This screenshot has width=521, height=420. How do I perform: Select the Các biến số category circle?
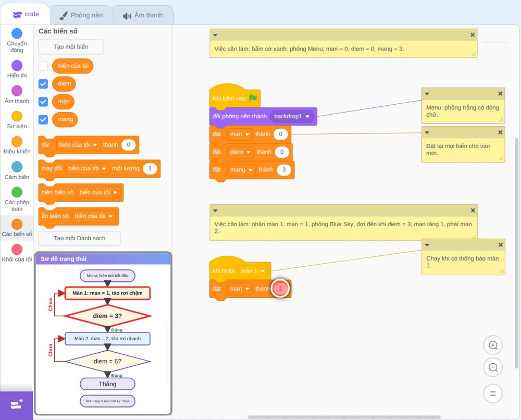coord(17,224)
